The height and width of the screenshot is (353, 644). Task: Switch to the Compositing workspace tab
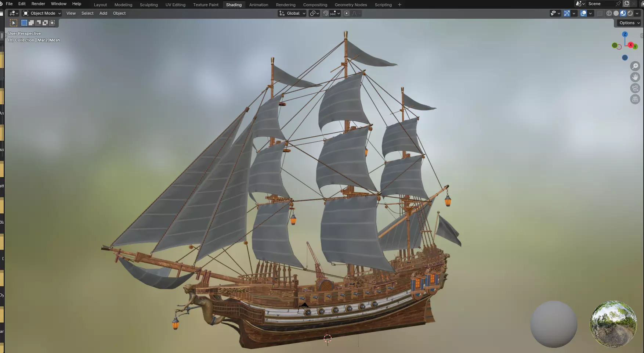click(315, 5)
